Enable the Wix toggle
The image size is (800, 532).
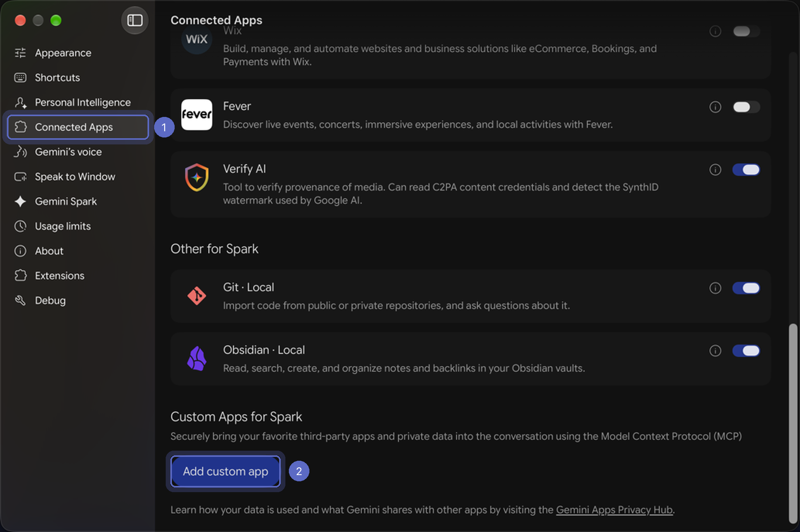tap(746, 31)
